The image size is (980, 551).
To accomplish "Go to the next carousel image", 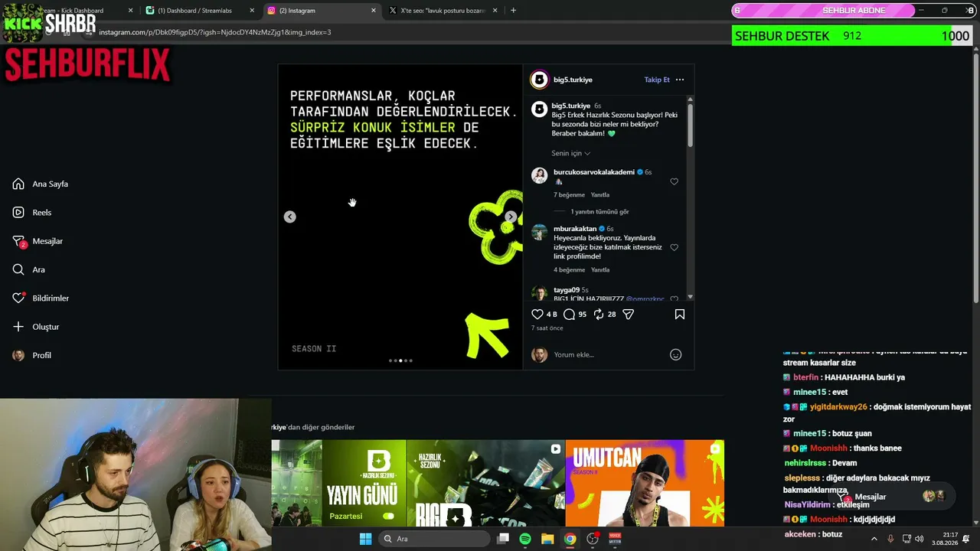I will point(511,217).
